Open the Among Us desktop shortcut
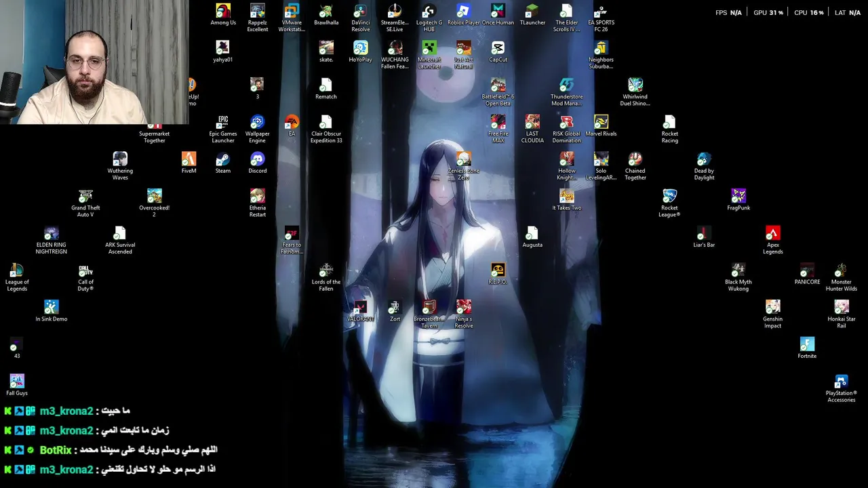The width and height of the screenshot is (868, 488). click(223, 16)
